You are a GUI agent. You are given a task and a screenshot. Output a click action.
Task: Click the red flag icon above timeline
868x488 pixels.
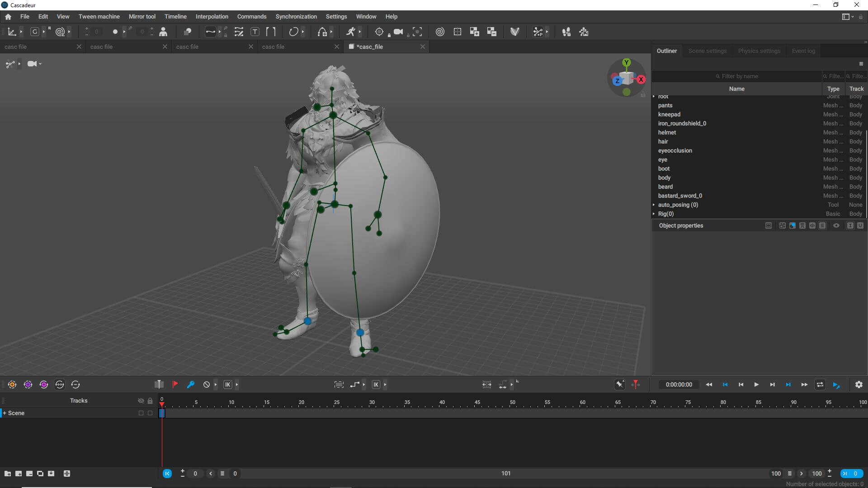tap(175, 385)
